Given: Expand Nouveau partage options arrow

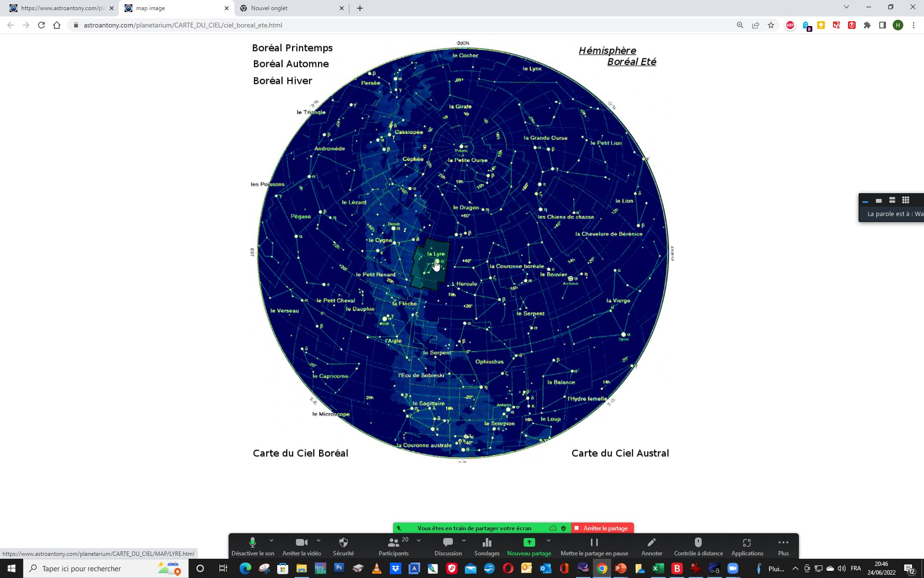Looking at the screenshot, I should pos(549,540).
